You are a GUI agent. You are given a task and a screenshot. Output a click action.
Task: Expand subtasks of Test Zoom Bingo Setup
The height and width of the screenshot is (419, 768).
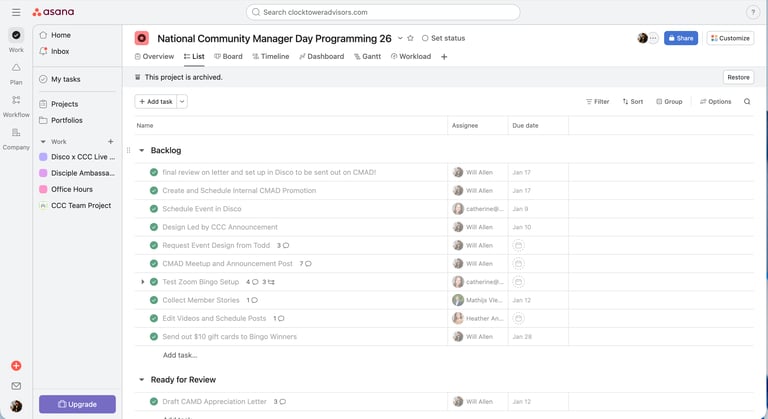(x=142, y=282)
